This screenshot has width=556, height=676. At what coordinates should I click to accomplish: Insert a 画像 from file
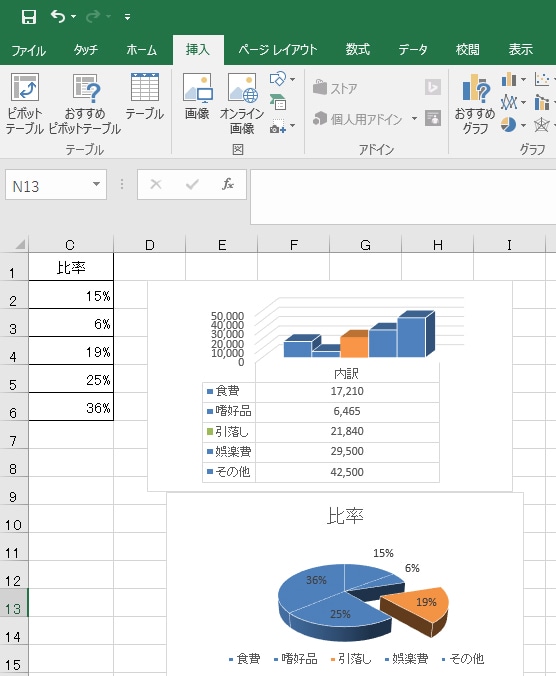click(x=197, y=97)
